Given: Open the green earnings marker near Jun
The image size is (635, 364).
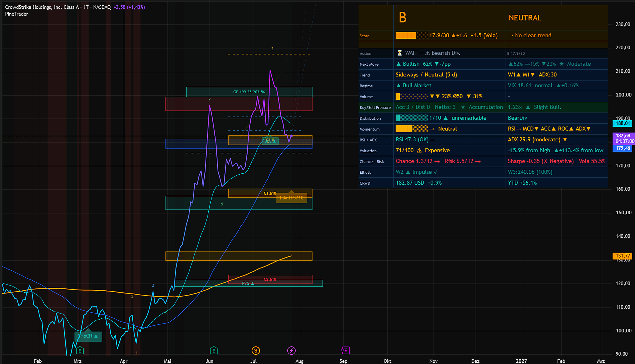Looking at the screenshot, I should [x=214, y=351].
